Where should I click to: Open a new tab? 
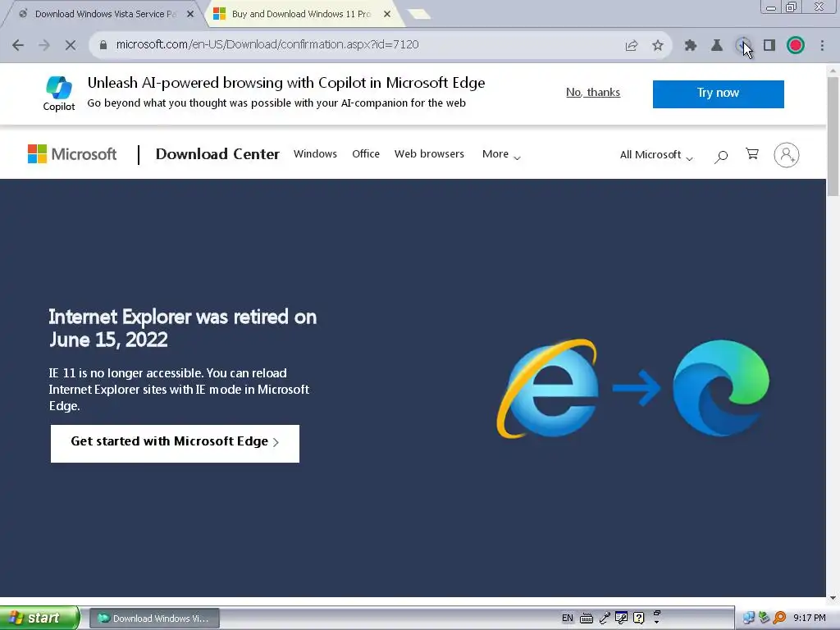pyautogui.click(x=419, y=14)
